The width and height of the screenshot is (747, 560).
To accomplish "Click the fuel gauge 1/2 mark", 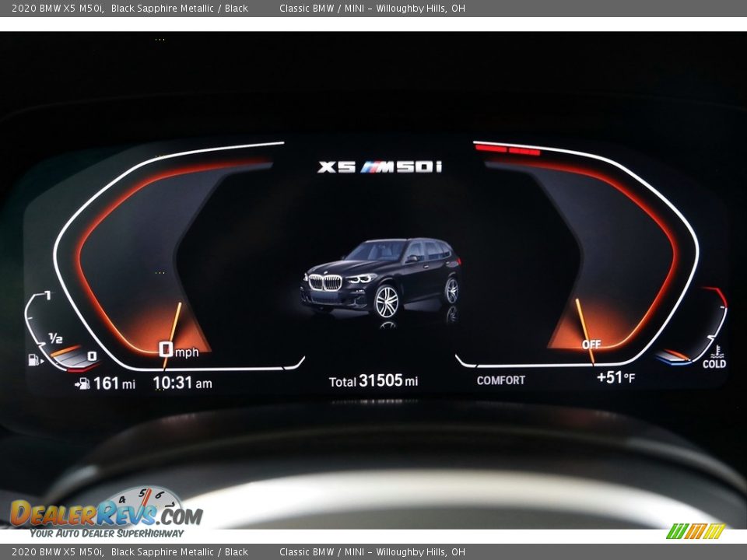I will [x=56, y=338].
